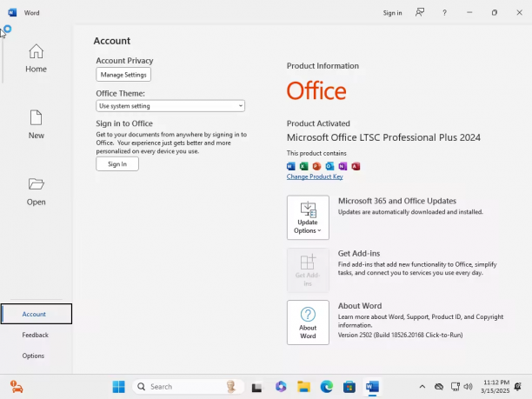The width and height of the screenshot is (532, 399).
Task: Click the Word product icon
Action: (290, 166)
